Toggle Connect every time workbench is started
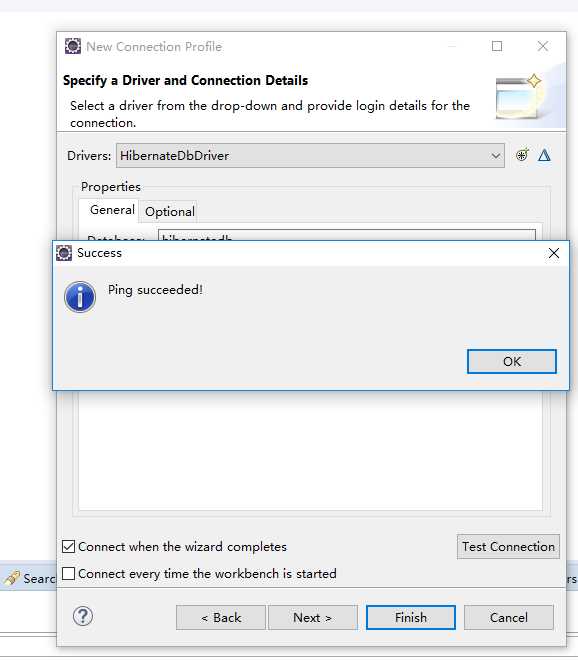This screenshot has height=661, width=578. [x=68, y=574]
